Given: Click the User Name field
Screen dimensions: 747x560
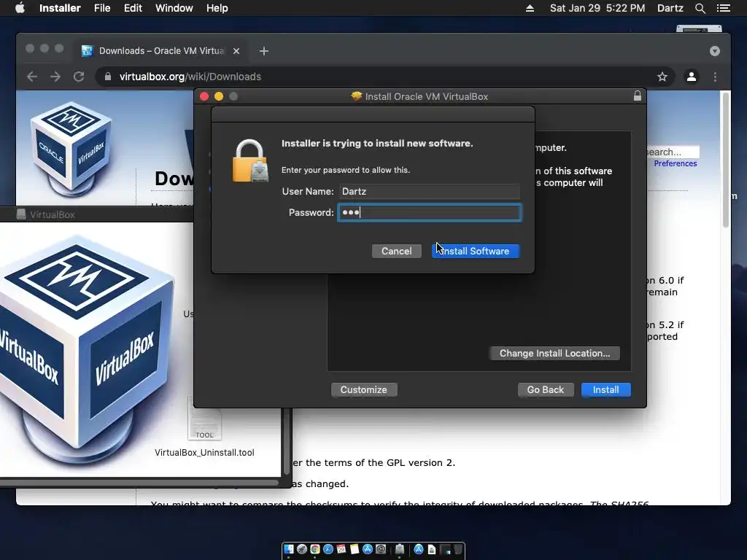Looking at the screenshot, I should point(429,192).
